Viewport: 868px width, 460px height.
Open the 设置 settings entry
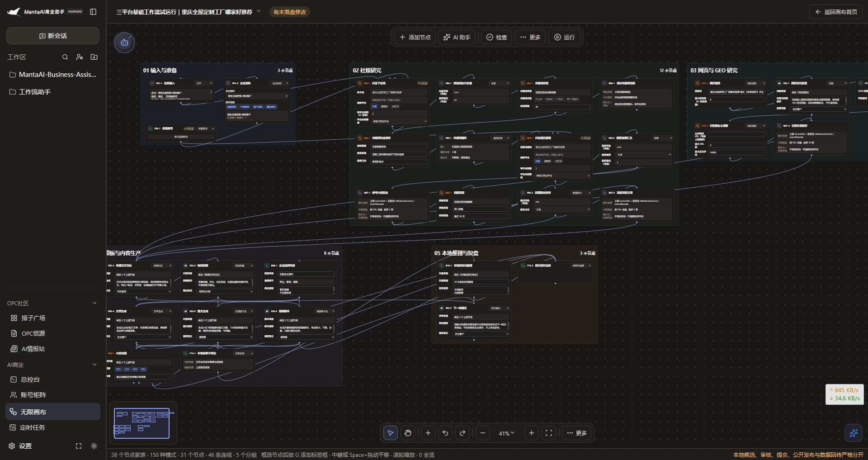[x=21, y=446]
